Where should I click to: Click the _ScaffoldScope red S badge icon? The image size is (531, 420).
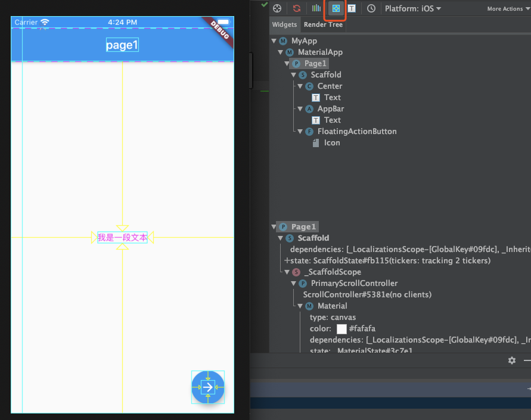point(296,272)
